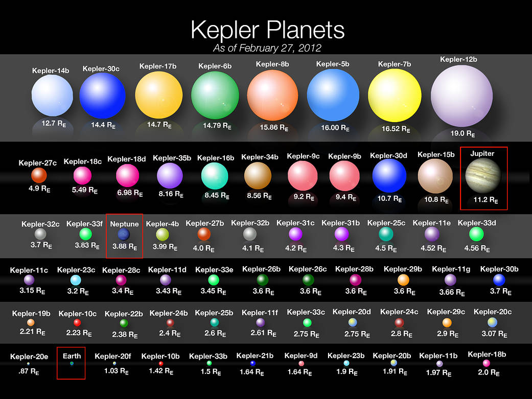The image size is (532, 399).
Task: Select the Kepler-9b pink sphere
Action: coord(344,176)
